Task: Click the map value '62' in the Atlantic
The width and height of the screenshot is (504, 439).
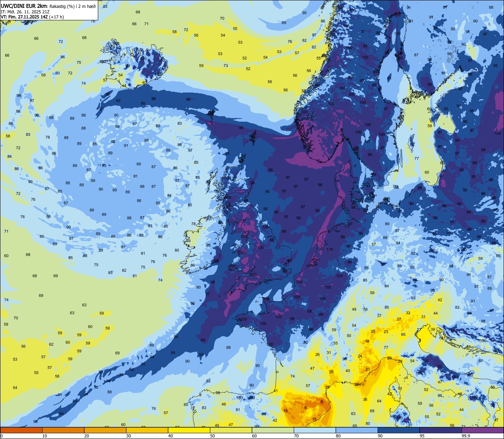Action: tap(51, 345)
